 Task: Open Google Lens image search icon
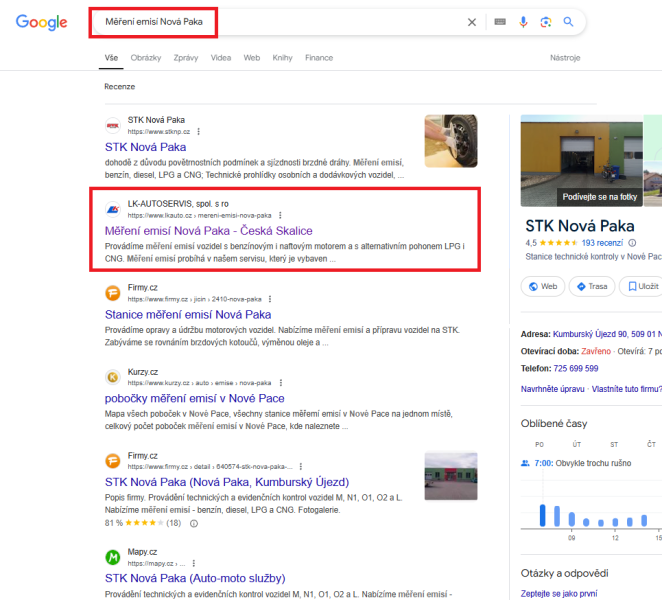tap(545, 22)
